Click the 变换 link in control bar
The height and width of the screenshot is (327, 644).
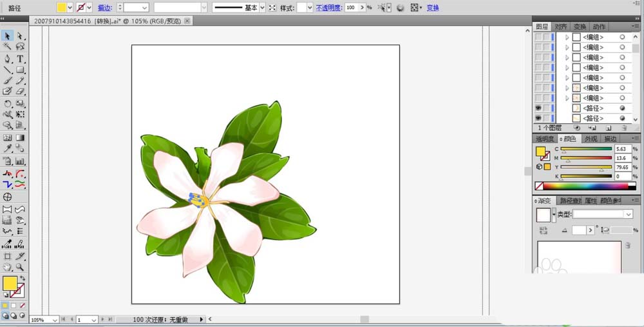(x=433, y=7)
